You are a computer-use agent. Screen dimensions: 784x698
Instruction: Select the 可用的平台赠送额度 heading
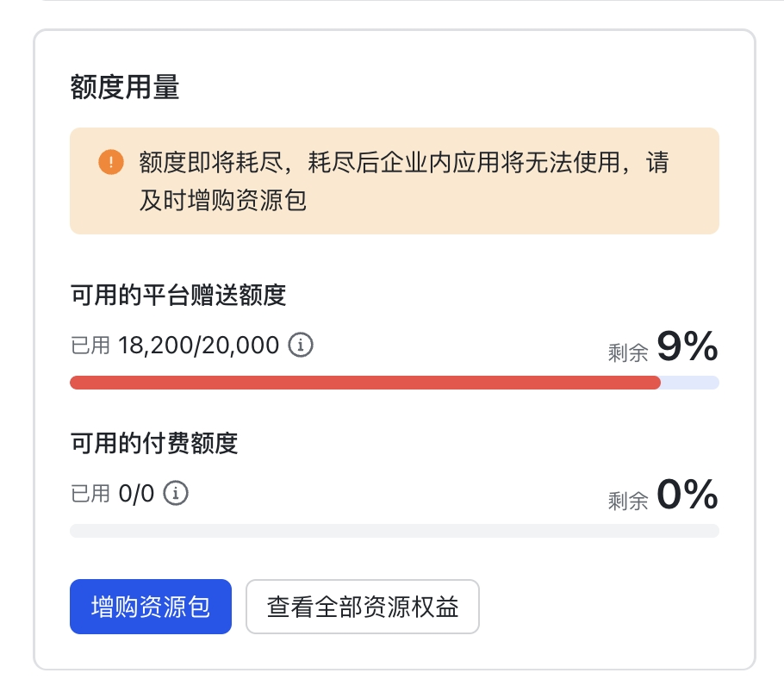(x=178, y=295)
